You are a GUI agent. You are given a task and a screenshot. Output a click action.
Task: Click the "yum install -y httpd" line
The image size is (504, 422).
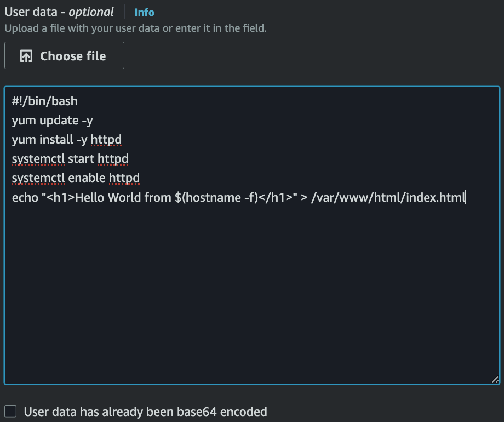point(67,140)
